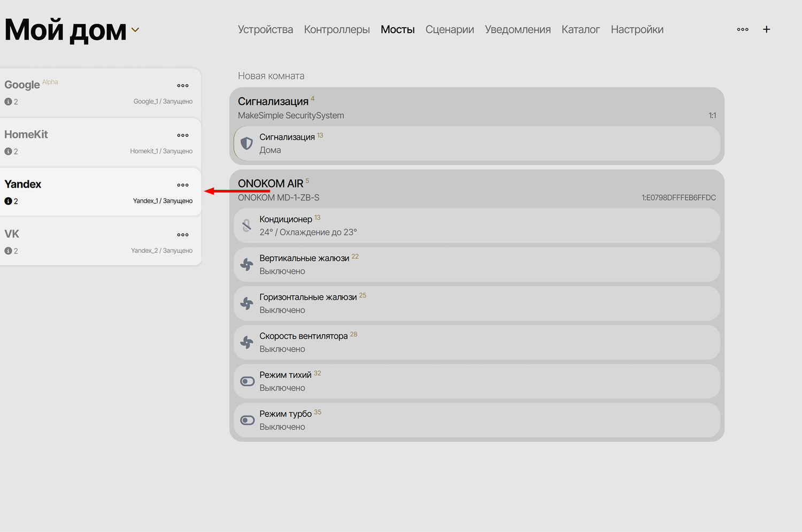Open the Вертикальные жалюзи service row

(477, 265)
